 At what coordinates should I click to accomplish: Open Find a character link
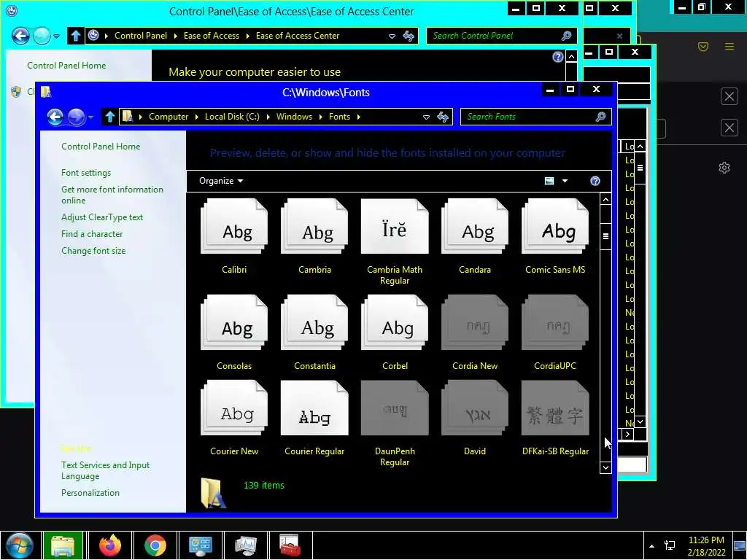(x=91, y=234)
